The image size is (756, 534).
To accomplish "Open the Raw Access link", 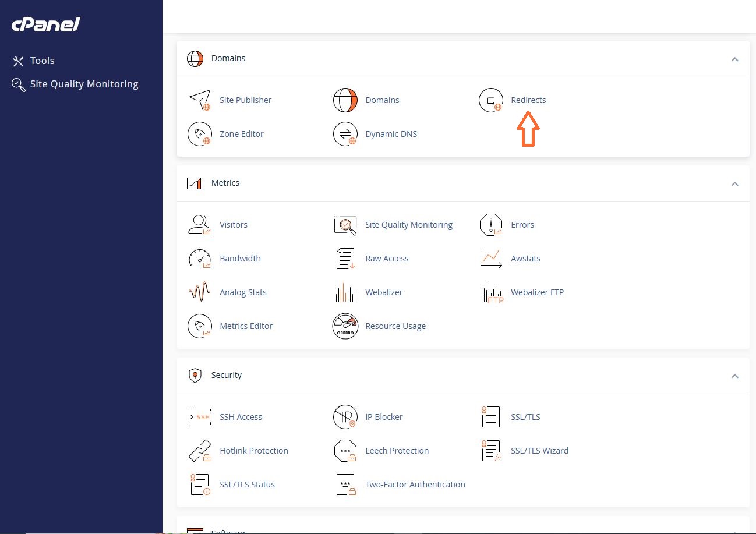I will (x=387, y=259).
